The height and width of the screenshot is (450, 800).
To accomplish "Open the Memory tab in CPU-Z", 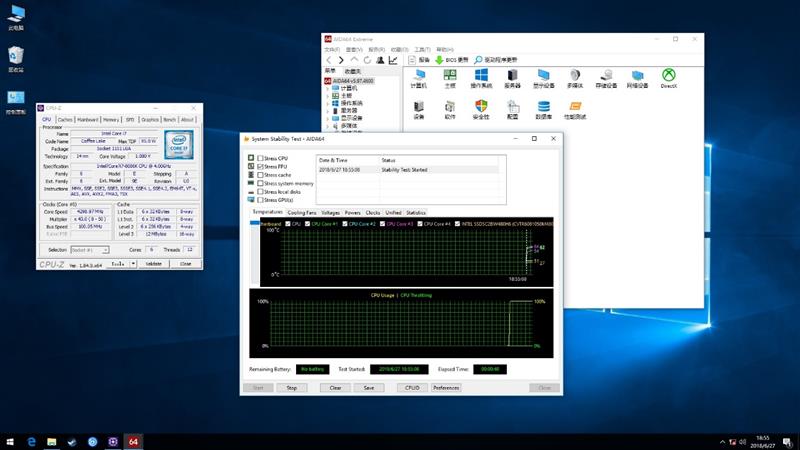I will [x=111, y=119].
